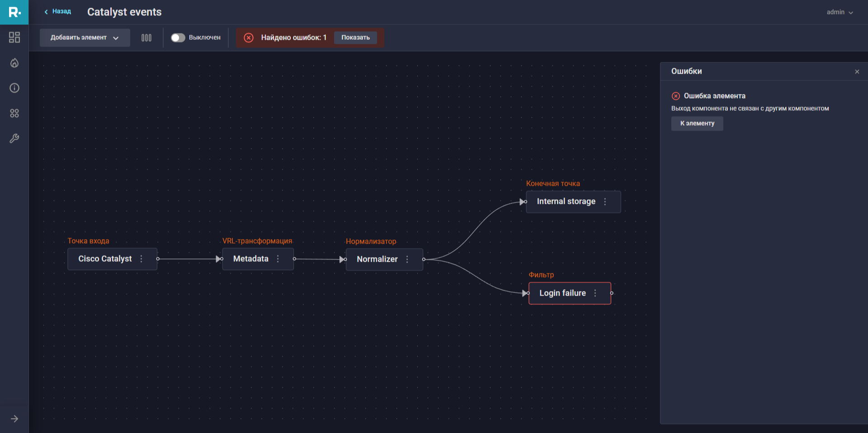868x433 pixels.
Task: Open the Cisco Catalyst node options menu
Action: point(142,259)
